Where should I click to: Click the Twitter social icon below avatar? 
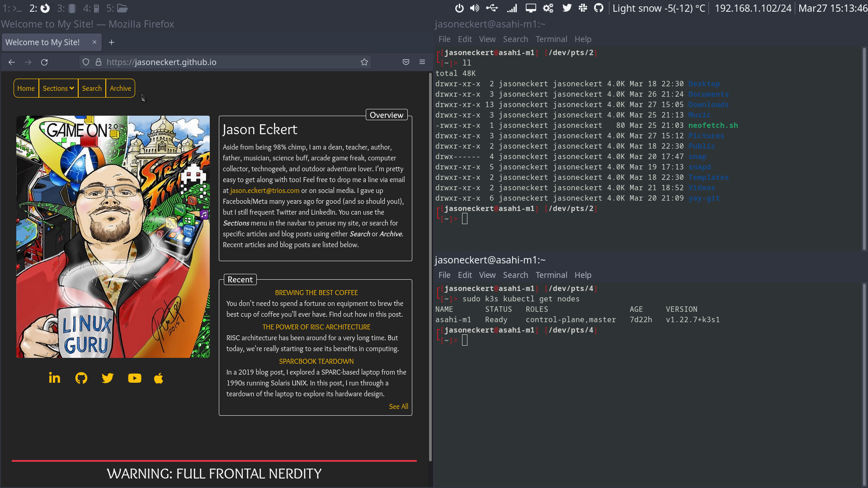[x=108, y=378]
